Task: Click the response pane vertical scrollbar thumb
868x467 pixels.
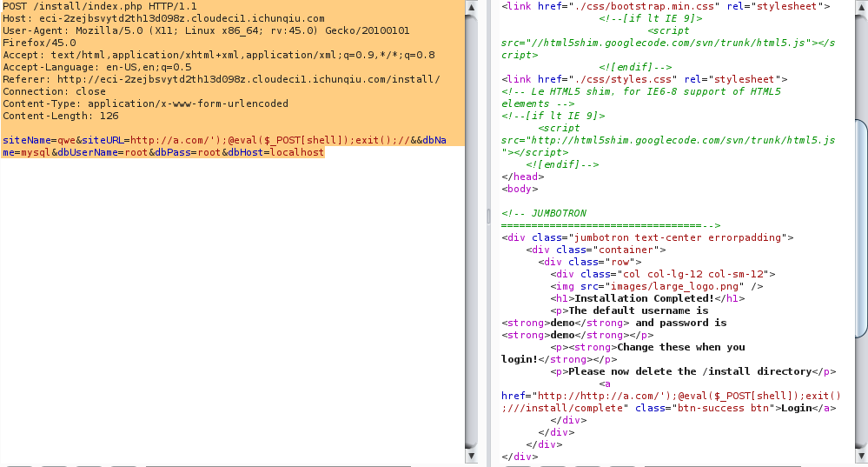Action: click(x=861, y=228)
